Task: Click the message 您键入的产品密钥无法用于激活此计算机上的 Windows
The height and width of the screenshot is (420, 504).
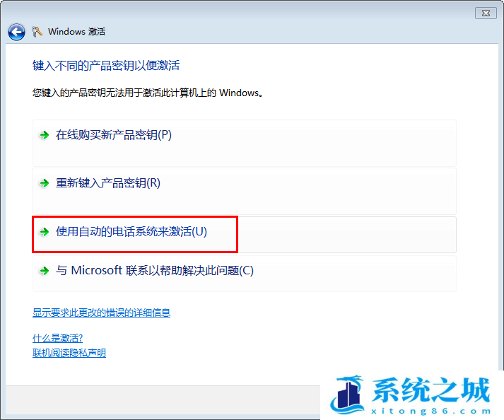Action: click(x=148, y=93)
